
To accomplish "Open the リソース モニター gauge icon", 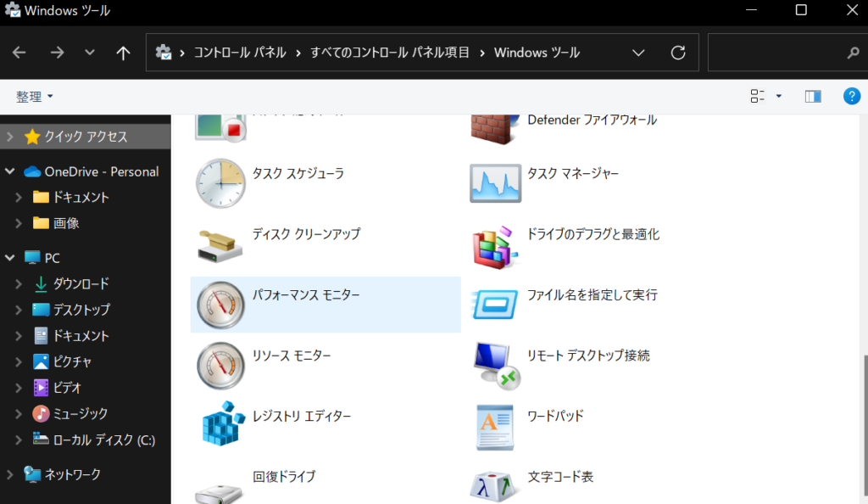I will pos(220,366).
